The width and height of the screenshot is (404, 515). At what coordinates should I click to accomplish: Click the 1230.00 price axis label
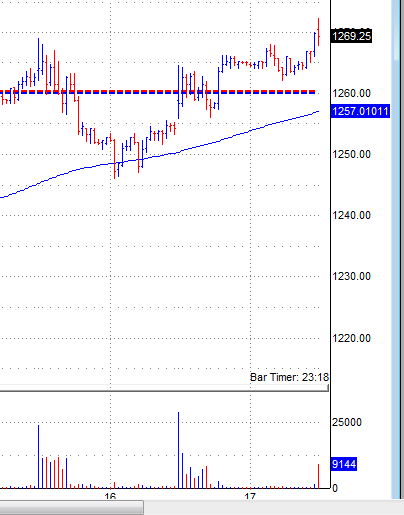(x=352, y=276)
